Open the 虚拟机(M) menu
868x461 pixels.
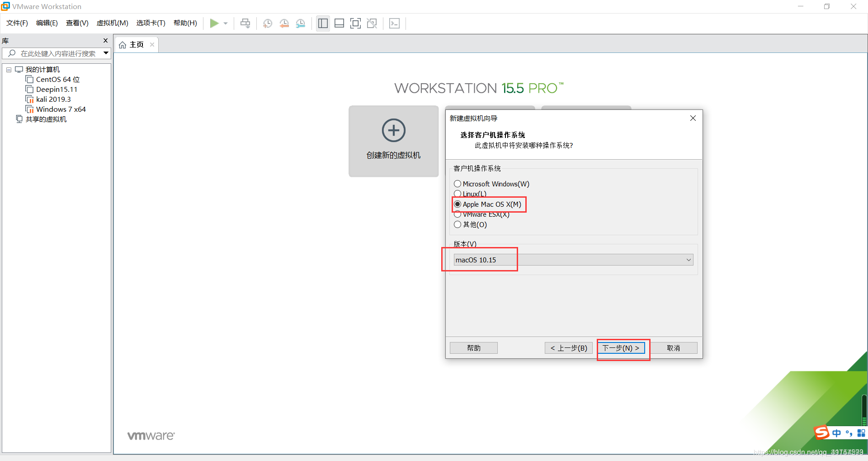click(x=113, y=23)
